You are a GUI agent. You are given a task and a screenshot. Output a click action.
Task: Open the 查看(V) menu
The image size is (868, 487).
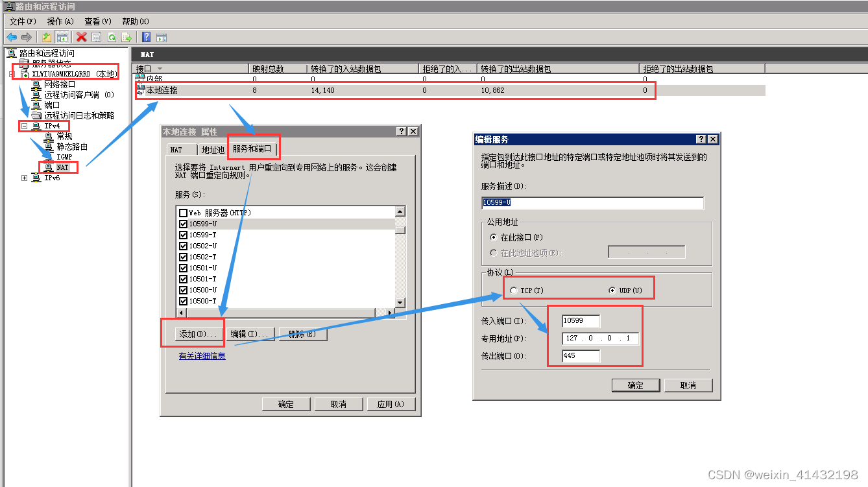point(98,21)
